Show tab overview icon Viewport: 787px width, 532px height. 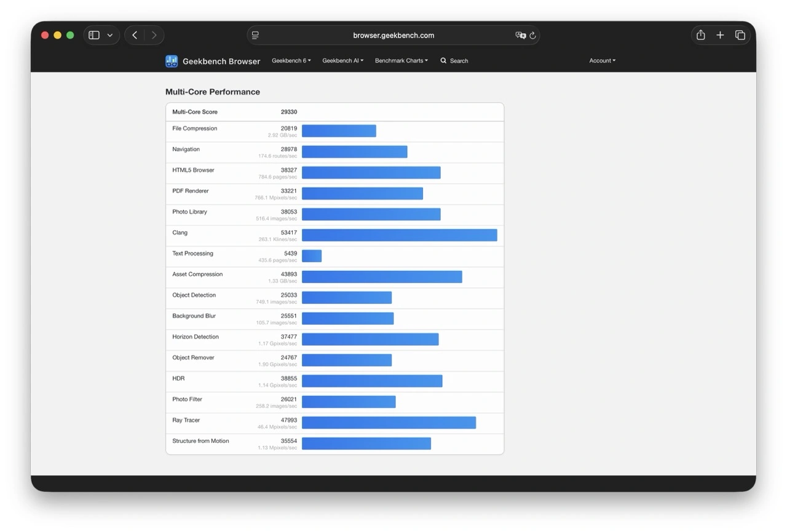740,35
